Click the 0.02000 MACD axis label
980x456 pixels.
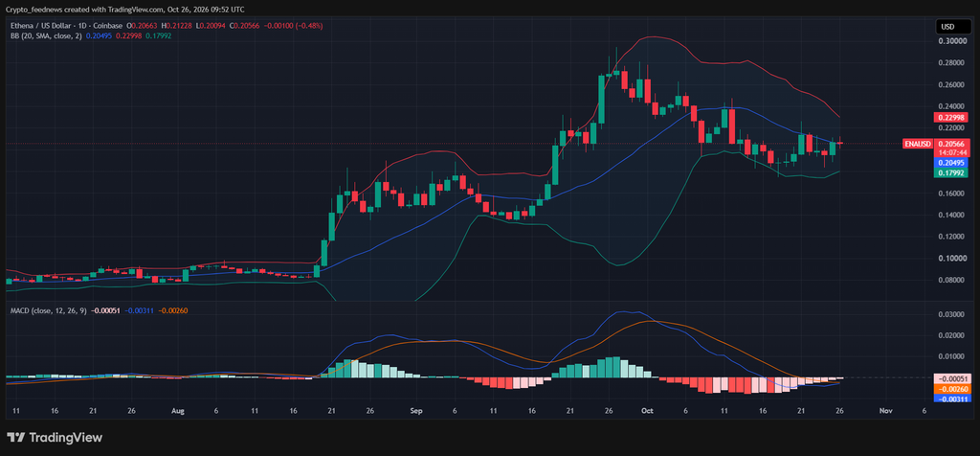click(953, 336)
